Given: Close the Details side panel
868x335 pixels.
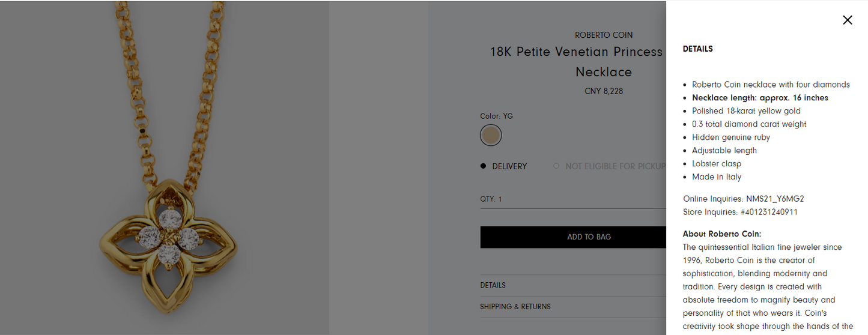Looking at the screenshot, I should (847, 20).
